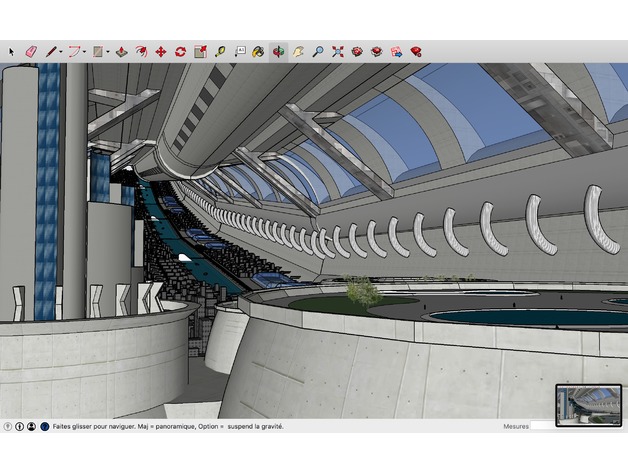Select the Rectangle shape tool

point(98,52)
